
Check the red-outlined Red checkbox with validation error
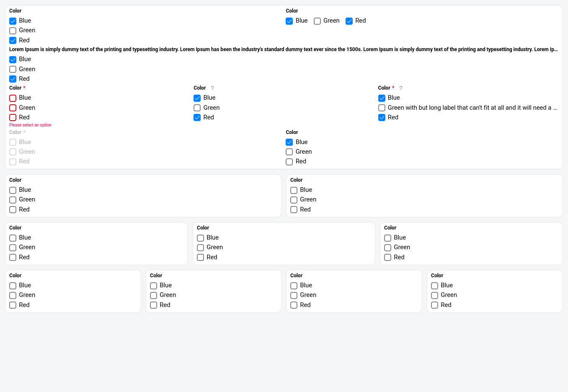point(13,118)
